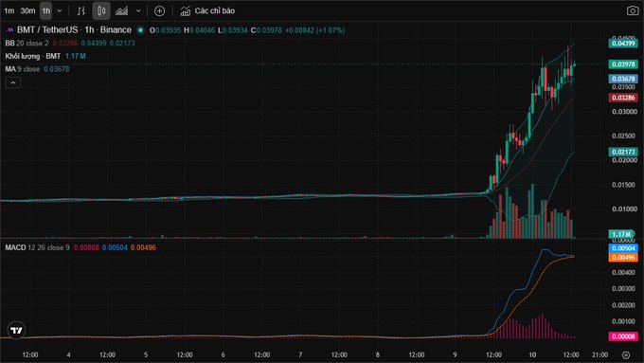Select the MA 9 close indicator legend
644x363 pixels.
22,69
